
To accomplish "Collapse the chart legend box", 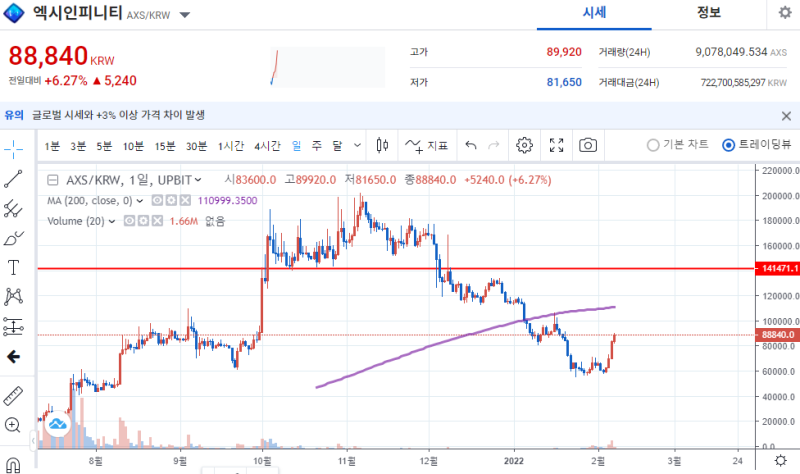I will coord(53,180).
